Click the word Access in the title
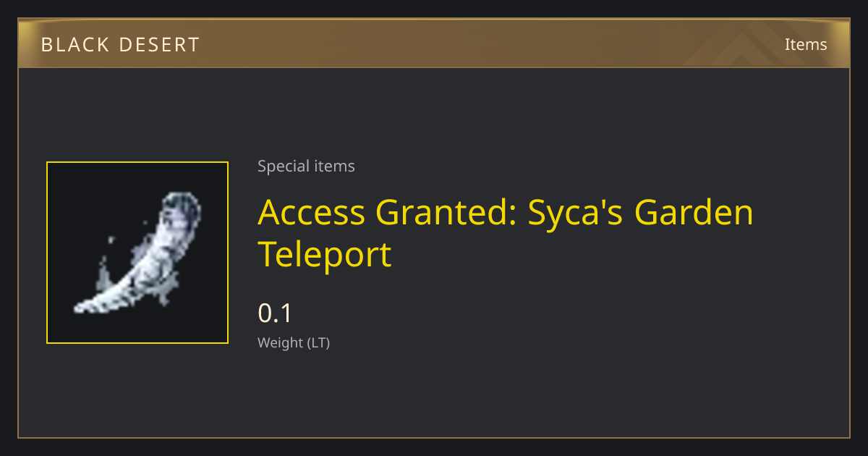The height and width of the screenshot is (456, 868). tap(312, 213)
